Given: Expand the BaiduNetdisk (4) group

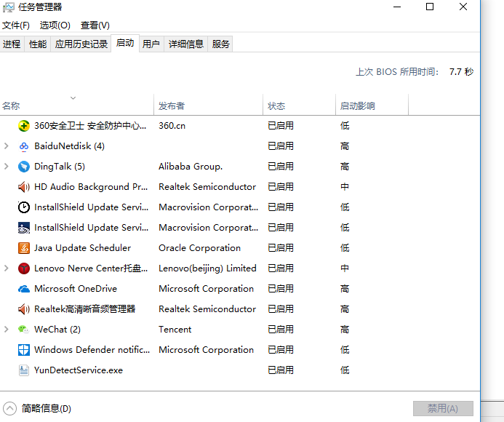Looking at the screenshot, I should pyautogui.click(x=6, y=146).
